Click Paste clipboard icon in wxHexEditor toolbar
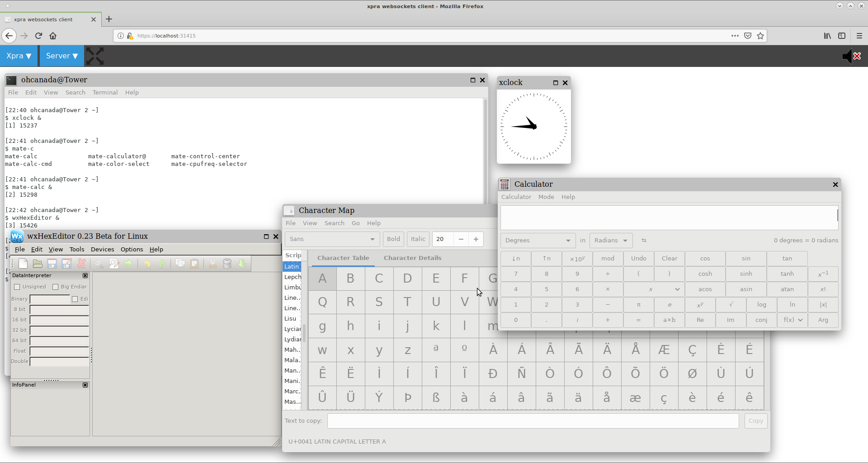 [x=194, y=264]
